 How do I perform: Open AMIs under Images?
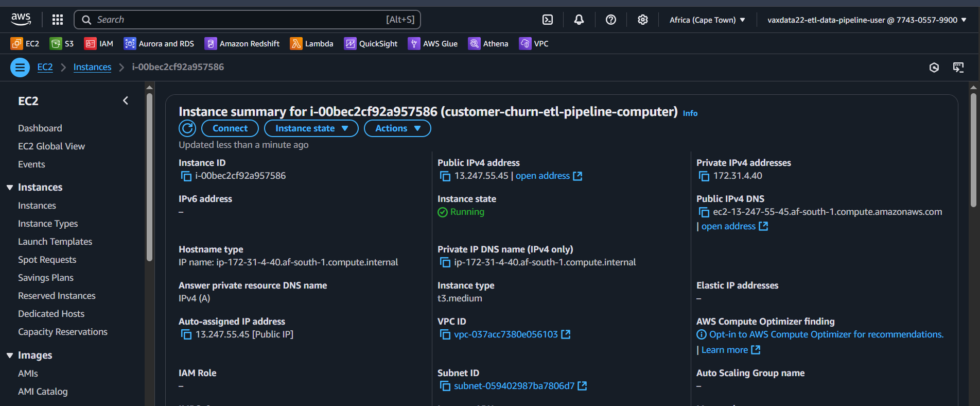(28, 374)
